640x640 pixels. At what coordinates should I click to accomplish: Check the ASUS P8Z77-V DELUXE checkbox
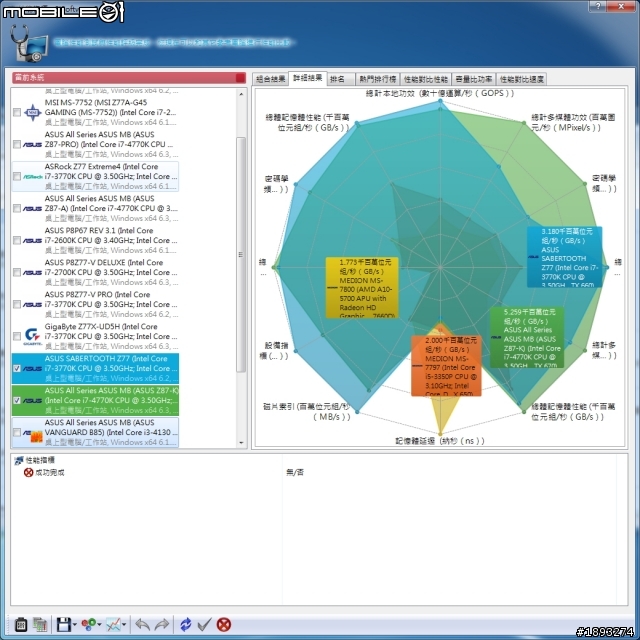[x=17, y=272]
